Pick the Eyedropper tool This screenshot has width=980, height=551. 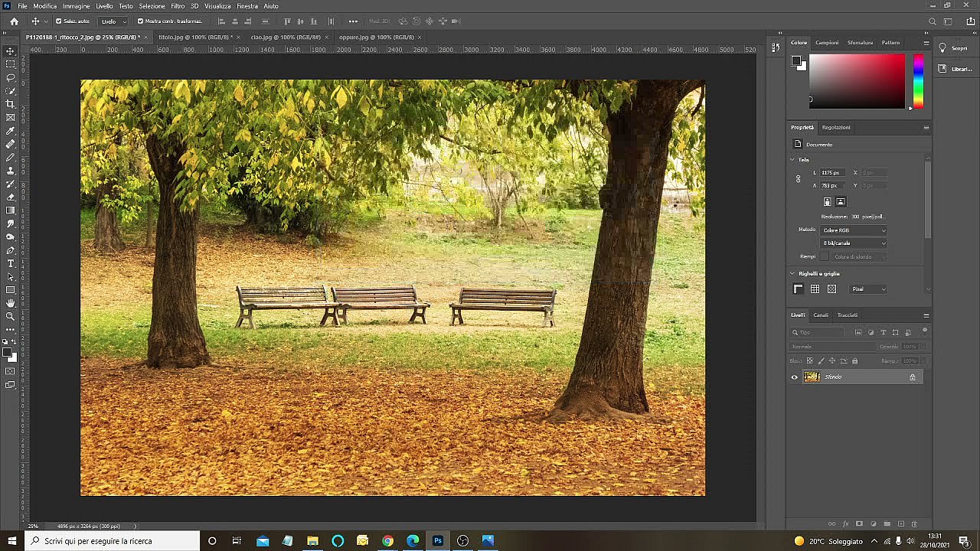(11, 131)
